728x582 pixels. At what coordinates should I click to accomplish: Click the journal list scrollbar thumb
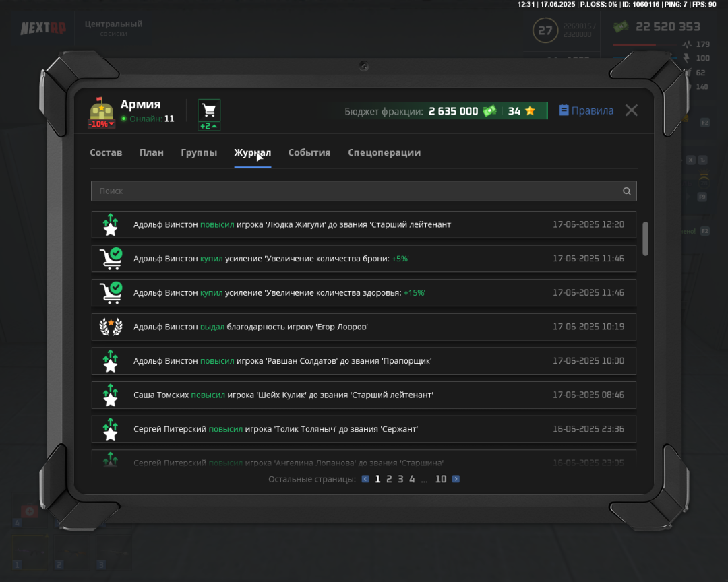tap(645, 239)
